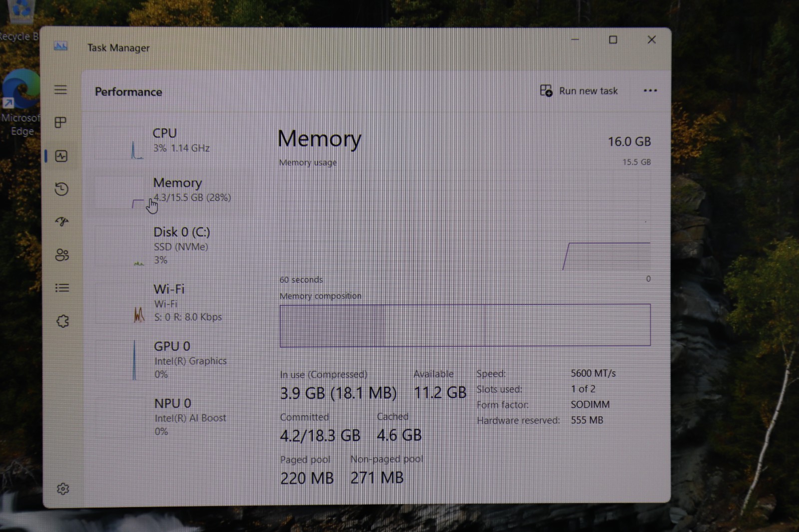Click the CPU mini graph thumbnail
Viewport: 799px width, 532px height.
pyautogui.click(x=120, y=144)
